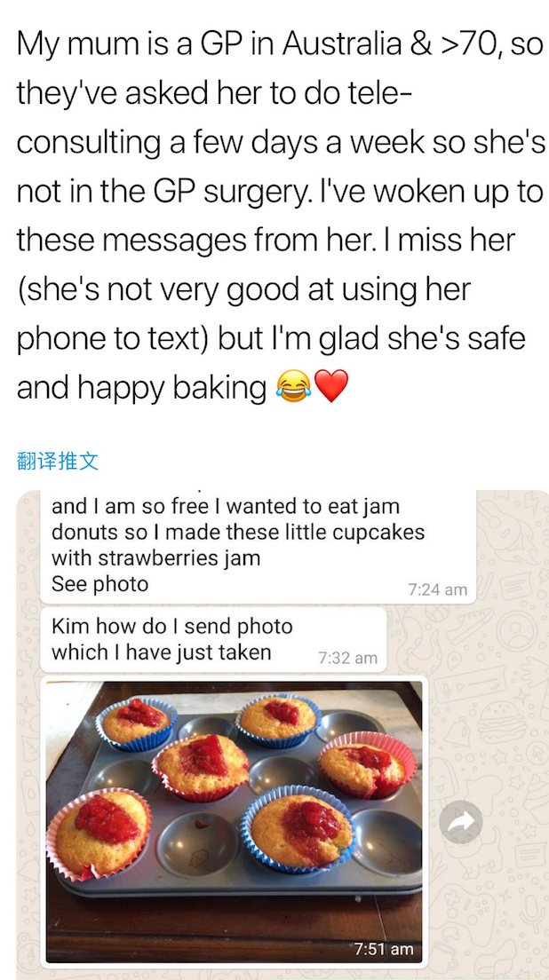Screen dimensions: 549x980
Task: Translate the tweet via 翻译推文 link
Action: click(x=57, y=462)
